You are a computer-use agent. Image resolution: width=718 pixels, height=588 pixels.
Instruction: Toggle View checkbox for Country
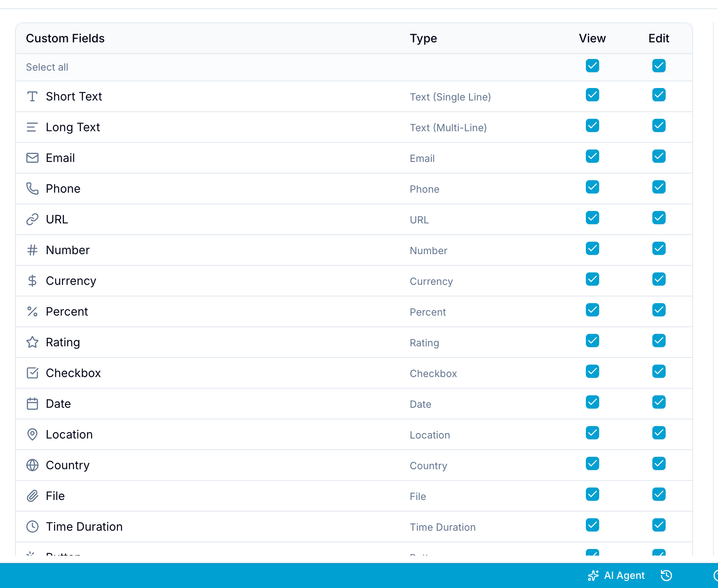click(593, 463)
